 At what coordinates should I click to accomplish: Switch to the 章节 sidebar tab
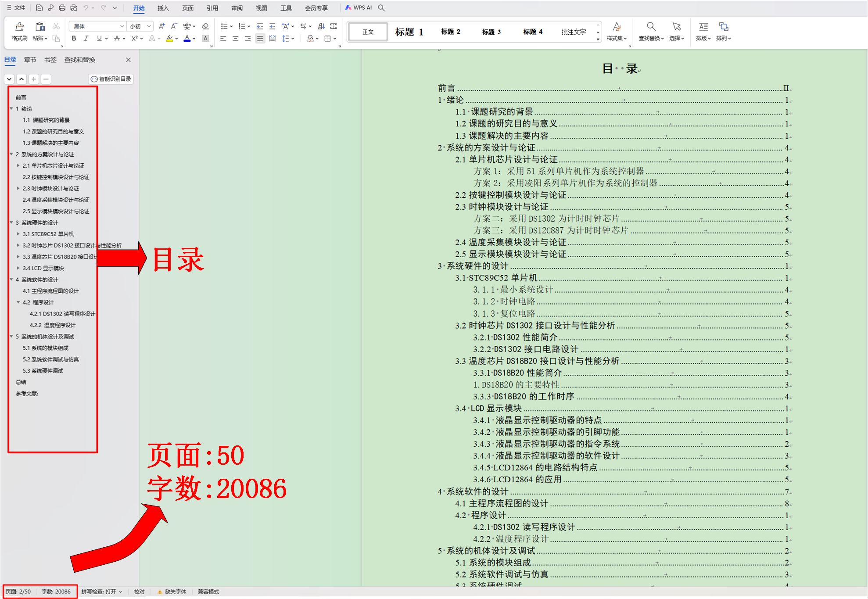click(30, 60)
